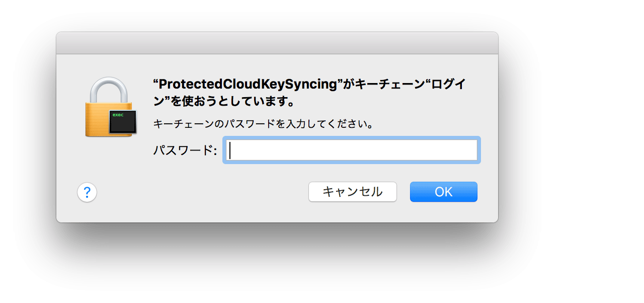
Task: Click the ProtectedCloudKeySyncing bold heading text
Action: pos(247,85)
